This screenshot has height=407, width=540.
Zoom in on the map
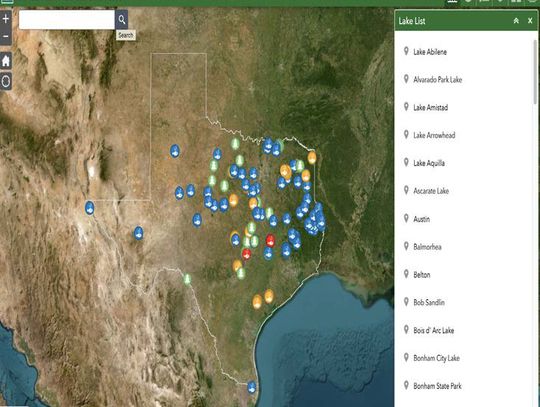point(6,19)
